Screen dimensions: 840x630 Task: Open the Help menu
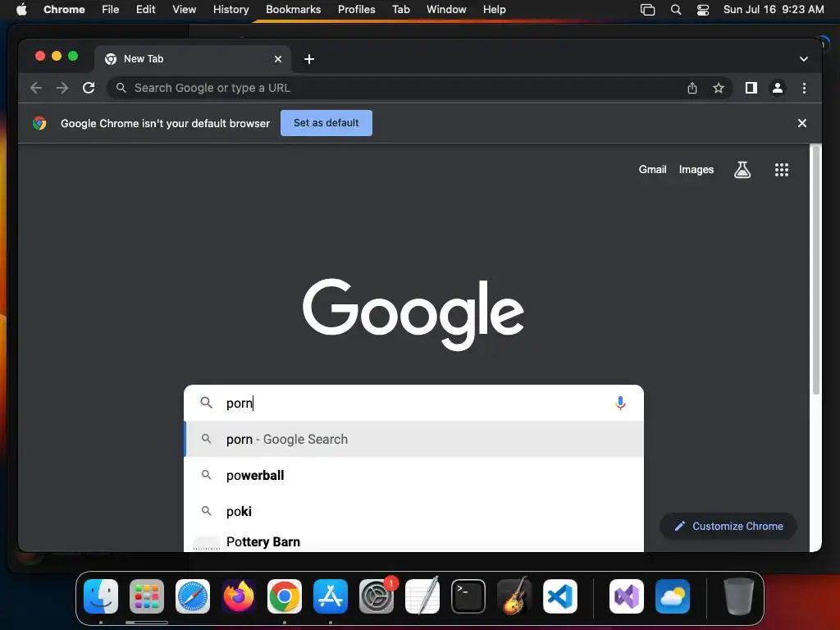(494, 10)
